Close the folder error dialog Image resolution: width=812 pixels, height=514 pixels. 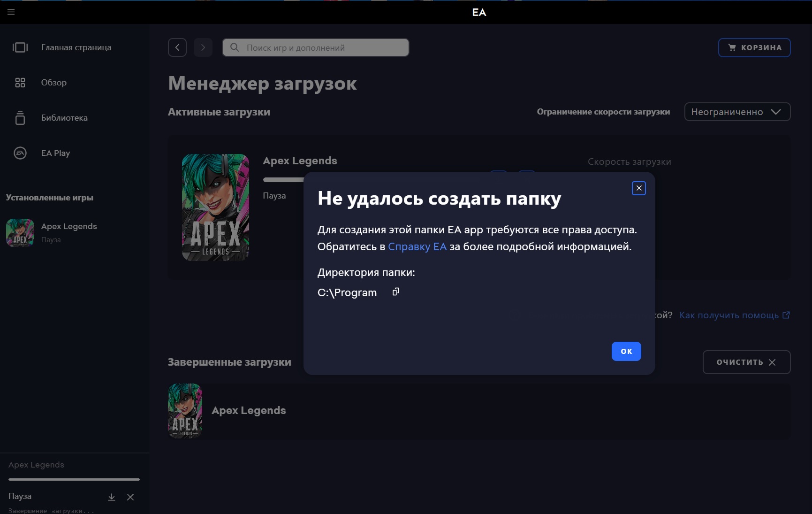[639, 188]
